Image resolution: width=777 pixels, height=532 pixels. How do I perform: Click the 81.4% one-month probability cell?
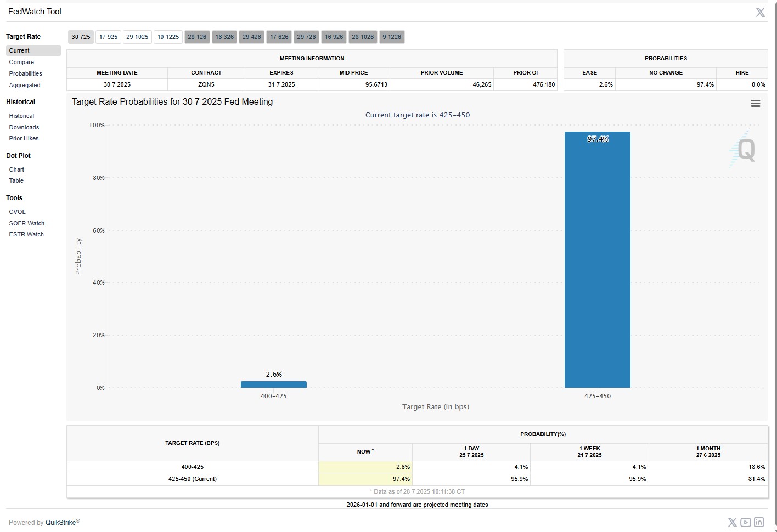(x=708, y=479)
